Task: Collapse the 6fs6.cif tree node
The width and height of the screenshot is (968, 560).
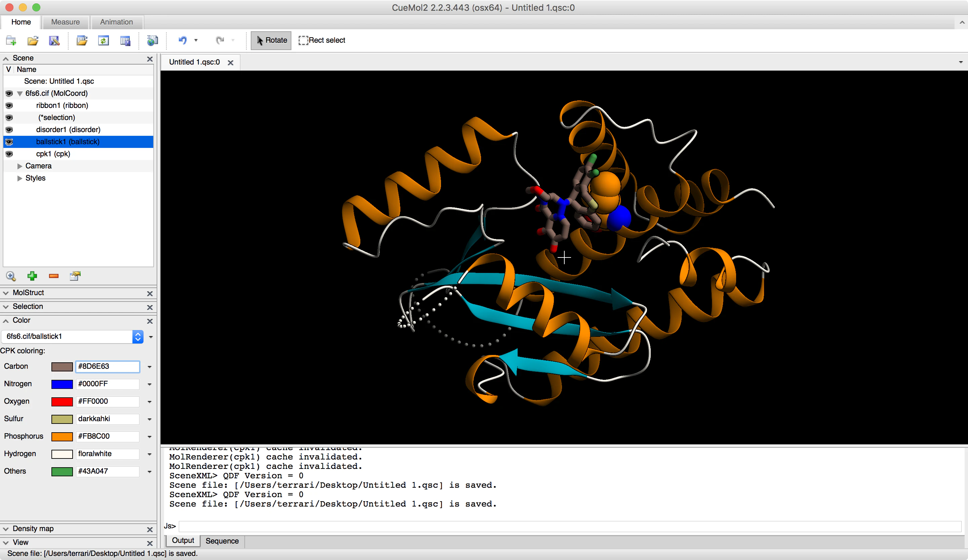Action: (19, 93)
